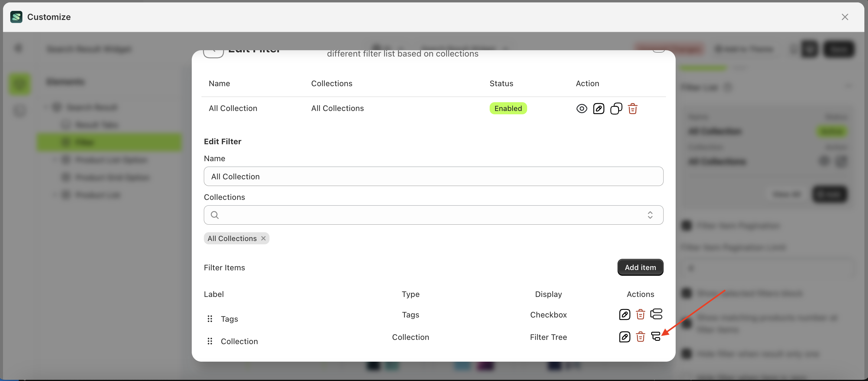The height and width of the screenshot is (381, 868).
Task: Click the app logo beside Customize
Action: click(16, 17)
